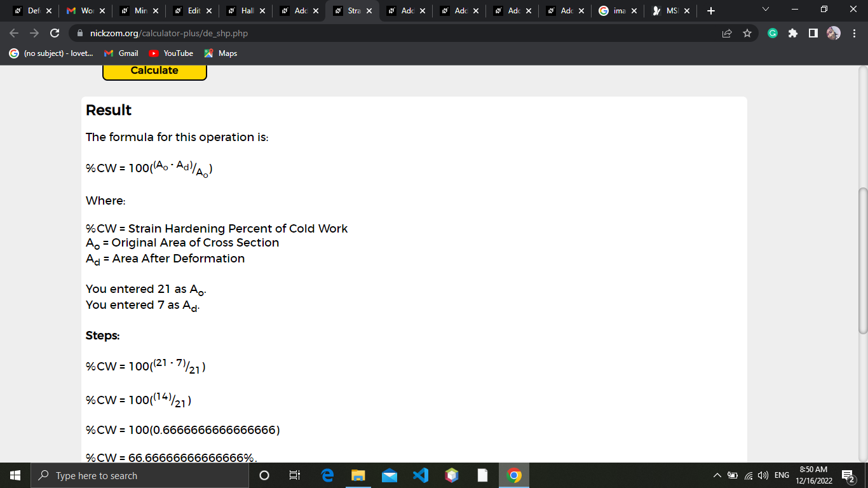Close the MSI tab

(x=686, y=11)
